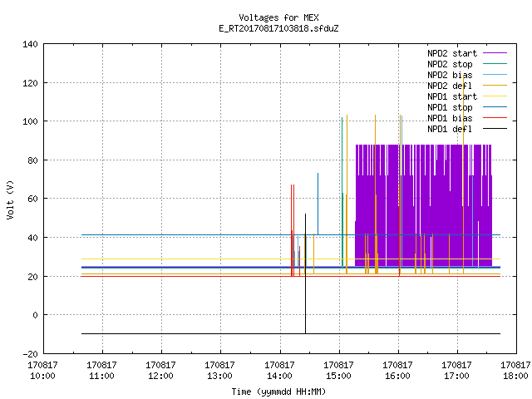Viewport: 532px width, 399px height.
Task: Click the blue NPD1 stop legend line
Action: pos(495,107)
